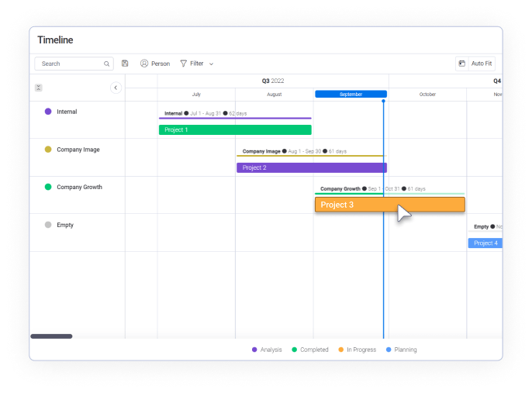
Task: Click the Company Growth Sep 1 - Oct 31 label
Action: [x=373, y=189]
